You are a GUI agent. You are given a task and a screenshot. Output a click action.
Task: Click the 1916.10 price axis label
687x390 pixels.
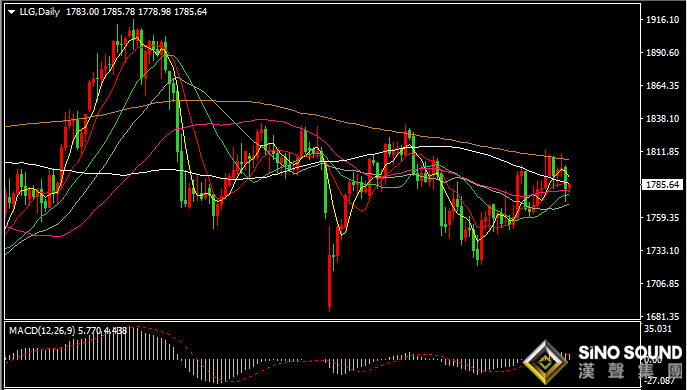pos(662,20)
